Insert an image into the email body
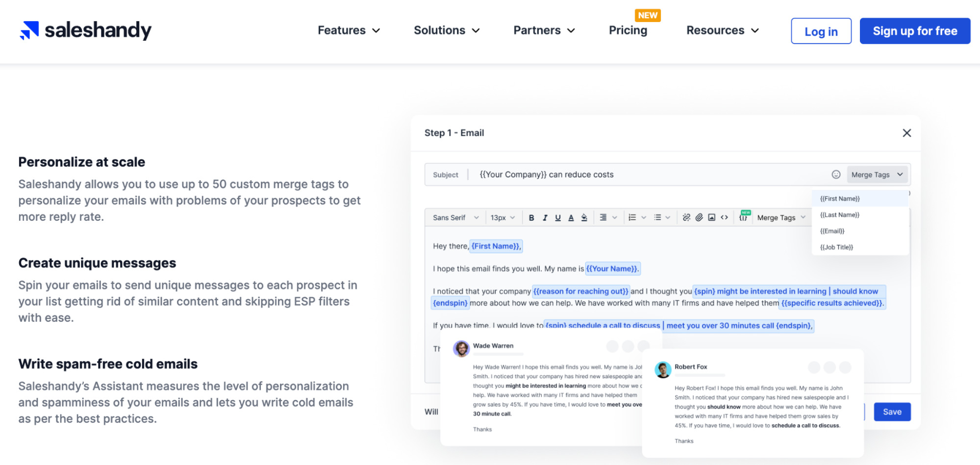 click(x=712, y=218)
